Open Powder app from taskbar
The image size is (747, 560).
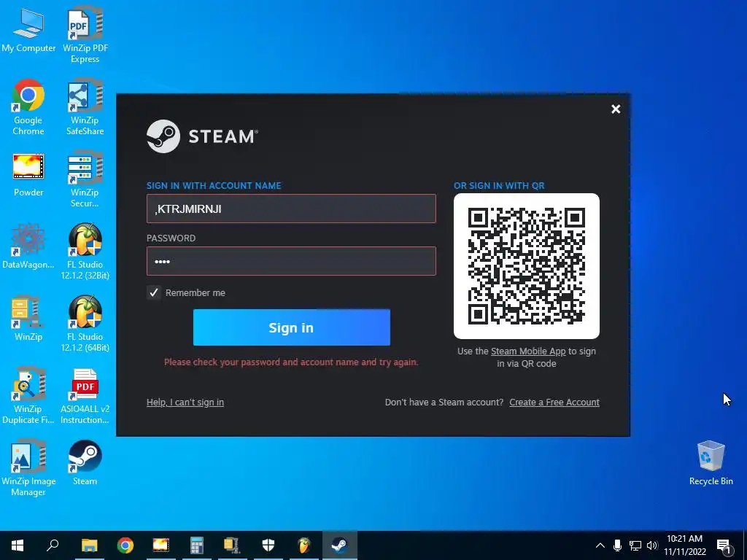[161, 545]
